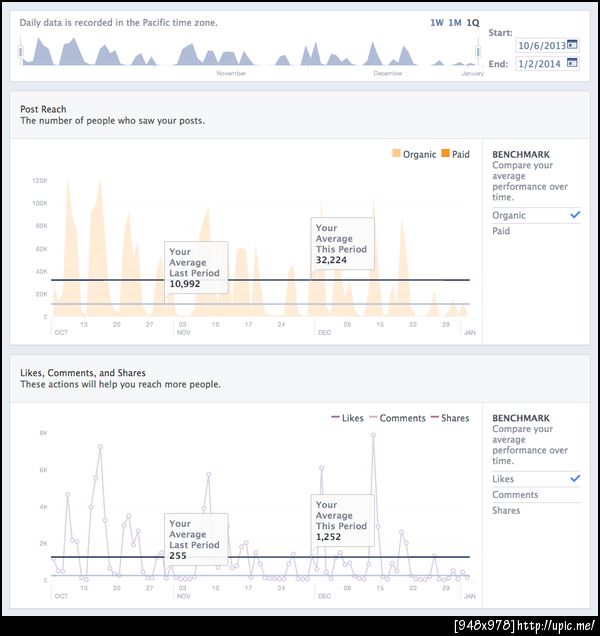Click the 8K axis label in likes chart
600x636 pixels.
pyautogui.click(x=43, y=433)
